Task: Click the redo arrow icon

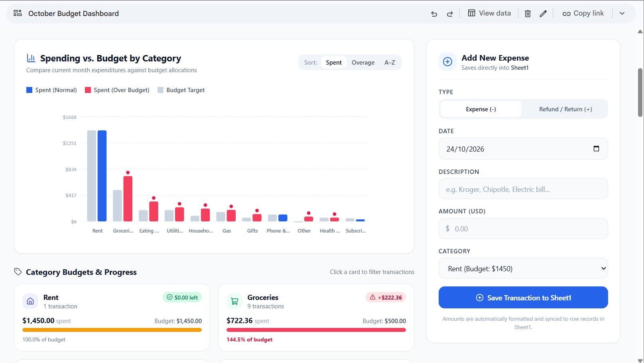Action: [x=450, y=14]
